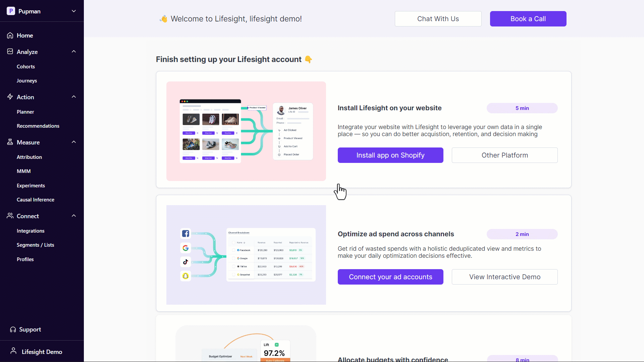Screen dimensions: 644x362
Task: Click the Lifesight Demo user icon
Action: [13, 351]
